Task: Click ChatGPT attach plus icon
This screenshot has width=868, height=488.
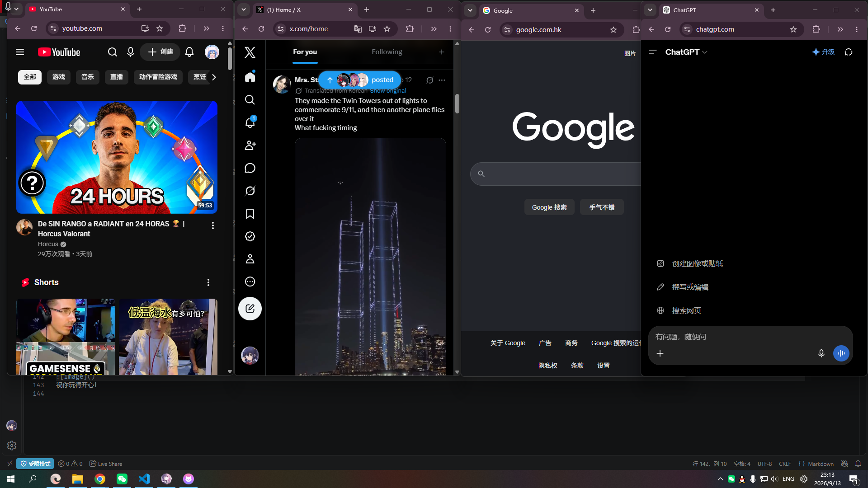Action: tap(660, 353)
